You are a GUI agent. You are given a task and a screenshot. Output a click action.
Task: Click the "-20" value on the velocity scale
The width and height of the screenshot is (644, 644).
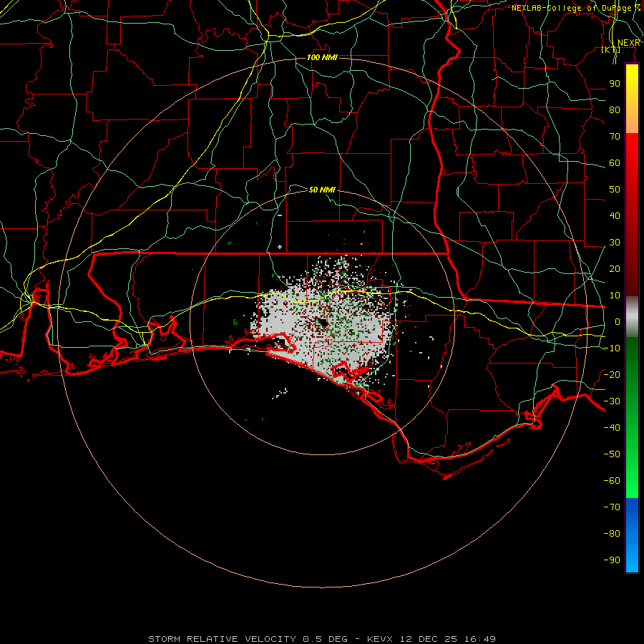612,375
